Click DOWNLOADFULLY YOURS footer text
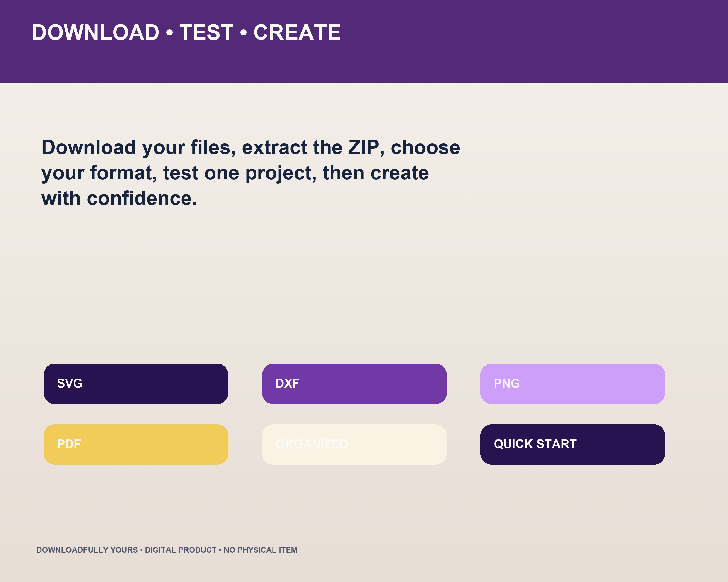Viewport: 728px width, 582px height. pos(87,550)
